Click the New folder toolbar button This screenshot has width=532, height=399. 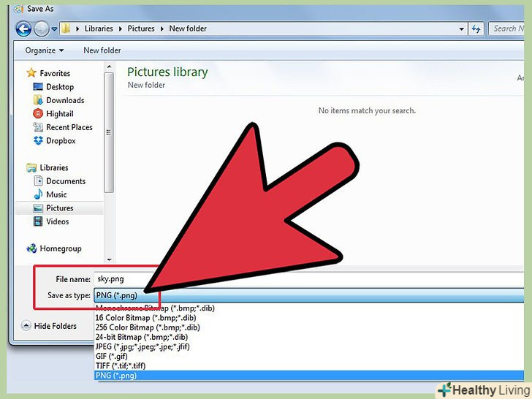click(102, 50)
